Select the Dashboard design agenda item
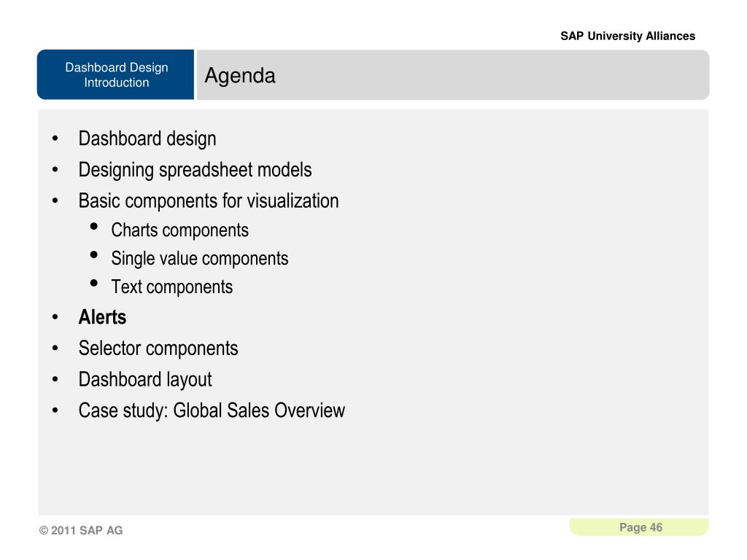747x560 pixels. [x=147, y=139]
